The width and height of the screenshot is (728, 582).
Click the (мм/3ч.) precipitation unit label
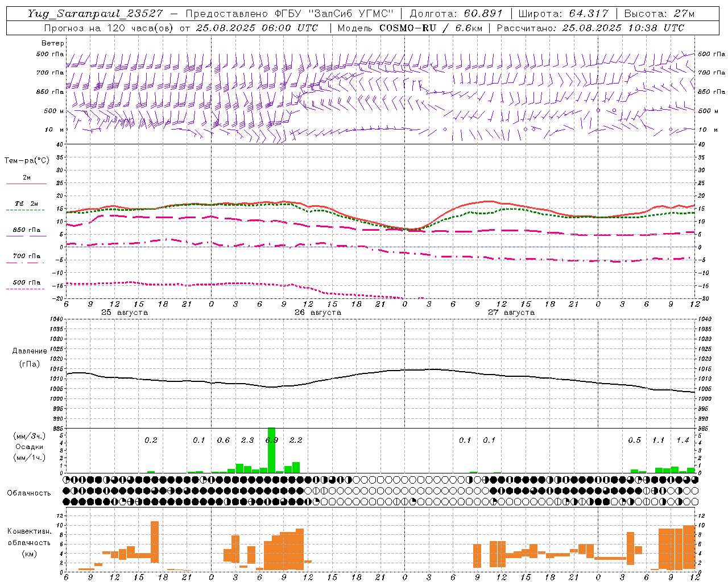pyautogui.click(x=29, y=436)
